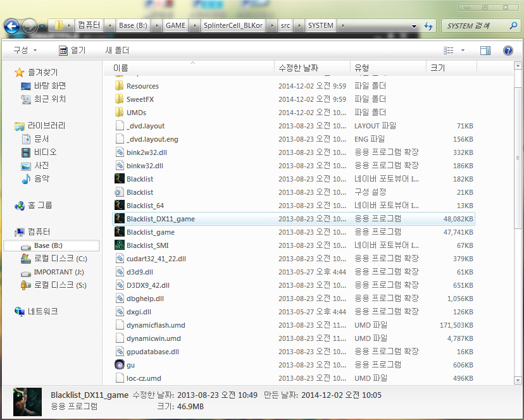
Task: Click the scrollbar down arrow
Action: coord(518,380)
